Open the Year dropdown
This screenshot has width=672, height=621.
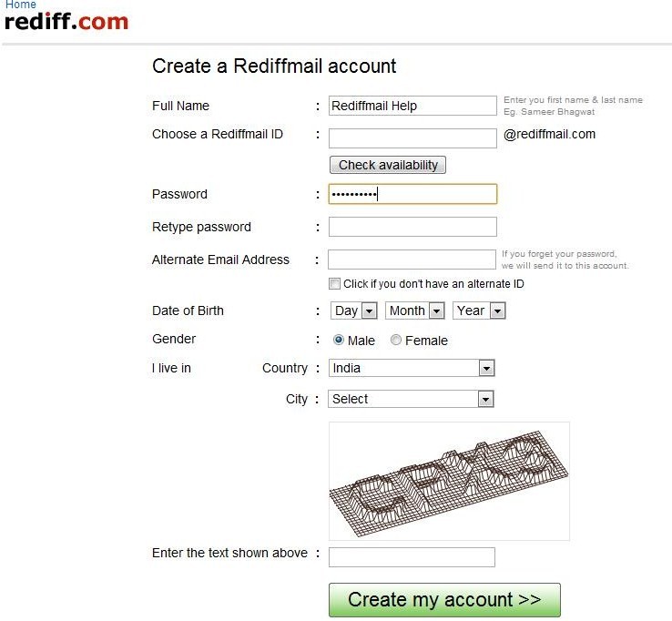pos(479,310)
